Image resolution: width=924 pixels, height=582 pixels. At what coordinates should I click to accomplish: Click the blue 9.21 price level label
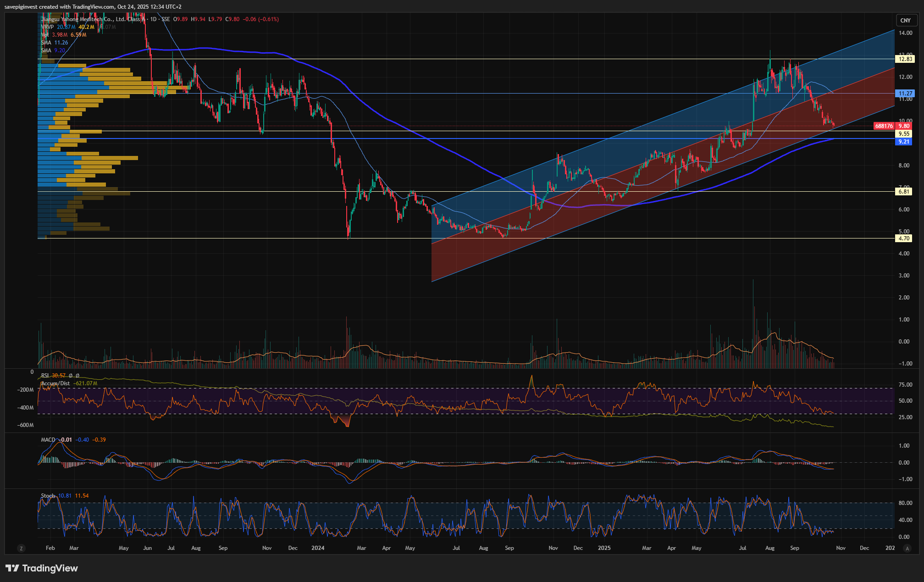(903, 142)
